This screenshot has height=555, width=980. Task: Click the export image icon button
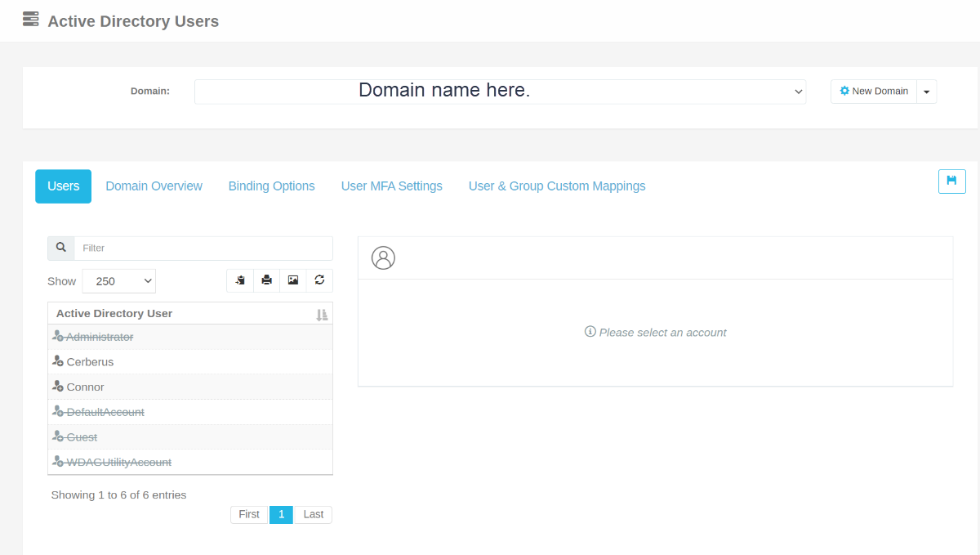[x=293, y=280]
